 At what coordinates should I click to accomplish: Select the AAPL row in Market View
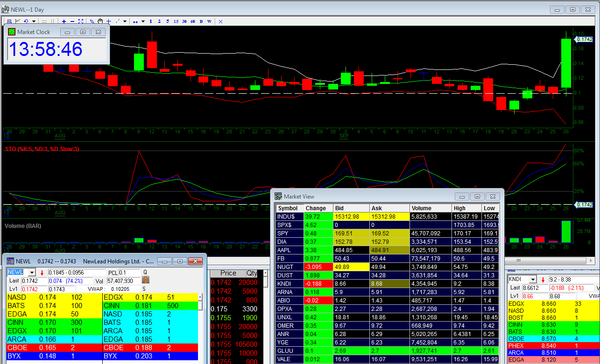tap(387, 250)
